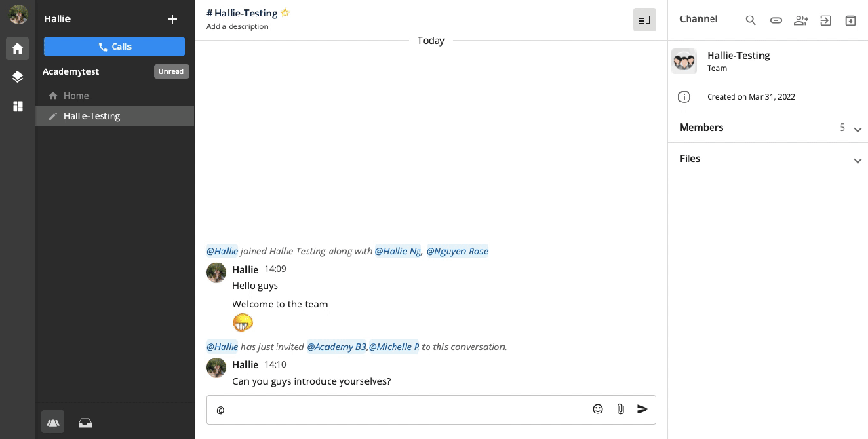Click the Academytest section label
The width and height of the screenshot is (868, 439).
71,71
